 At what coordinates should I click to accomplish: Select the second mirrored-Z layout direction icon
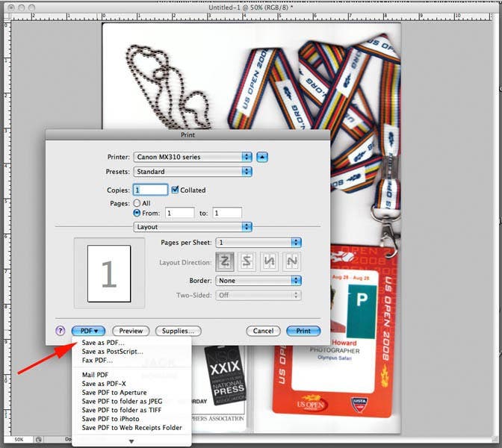[x=247, y=261]
